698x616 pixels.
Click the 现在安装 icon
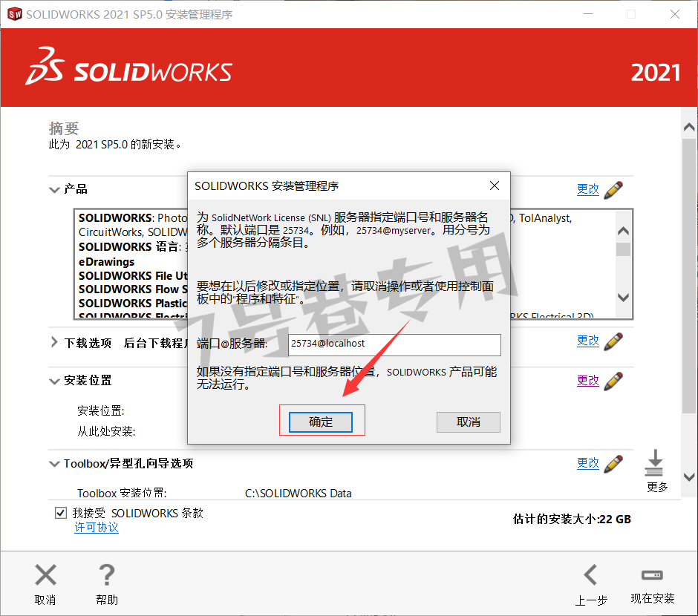point(652,575)
